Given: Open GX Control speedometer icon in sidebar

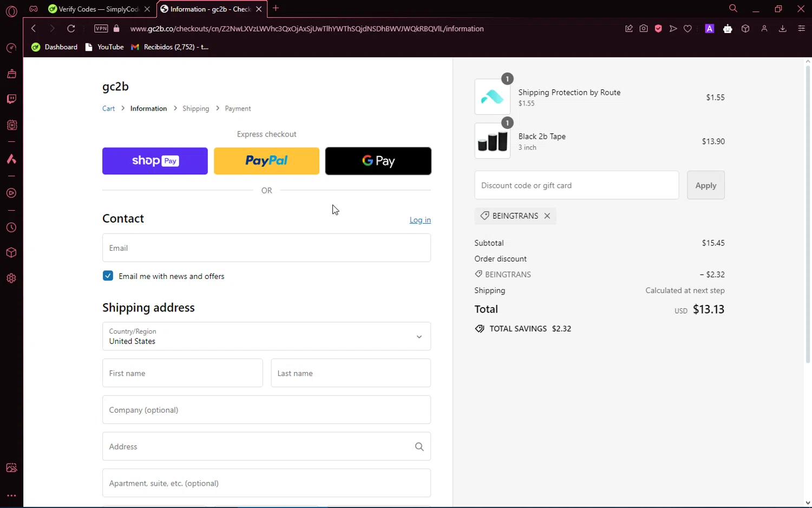Looking at the screenshot, I should pos(11,48).
